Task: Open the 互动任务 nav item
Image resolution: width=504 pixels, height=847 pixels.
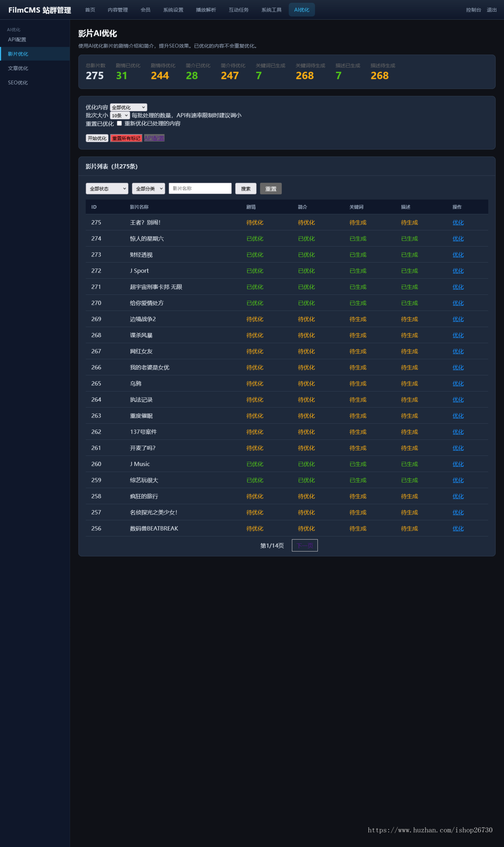Action: (239, 10)
